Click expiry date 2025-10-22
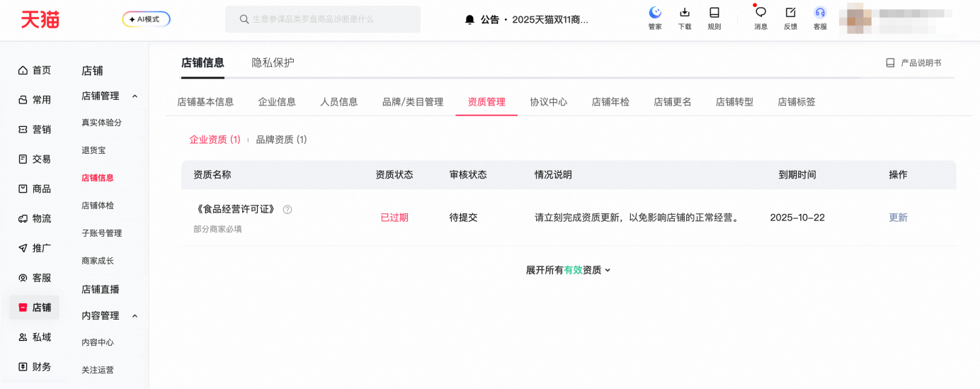The width and height of the screenshot is (980, 389). point(797,218)
